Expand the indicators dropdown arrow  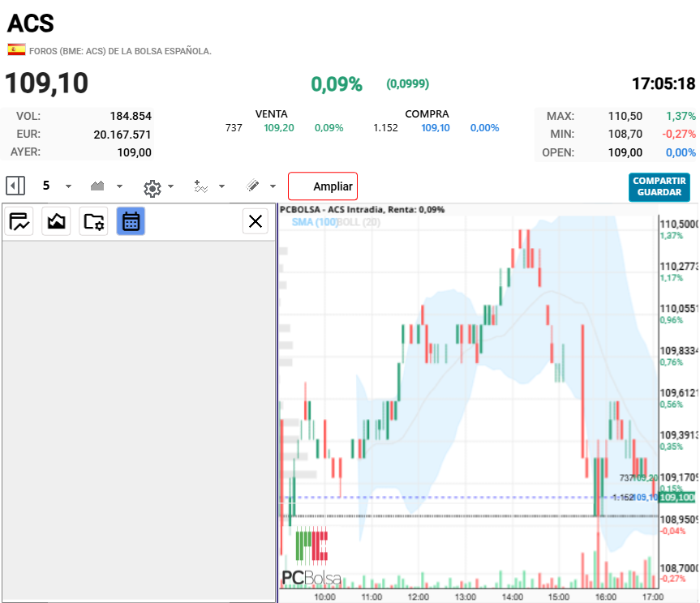pyautogui.click(x=221, y=186)
